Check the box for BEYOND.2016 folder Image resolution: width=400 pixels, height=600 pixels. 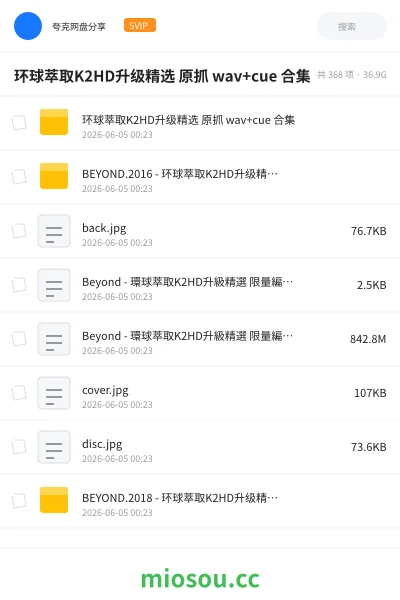point(19,177)
